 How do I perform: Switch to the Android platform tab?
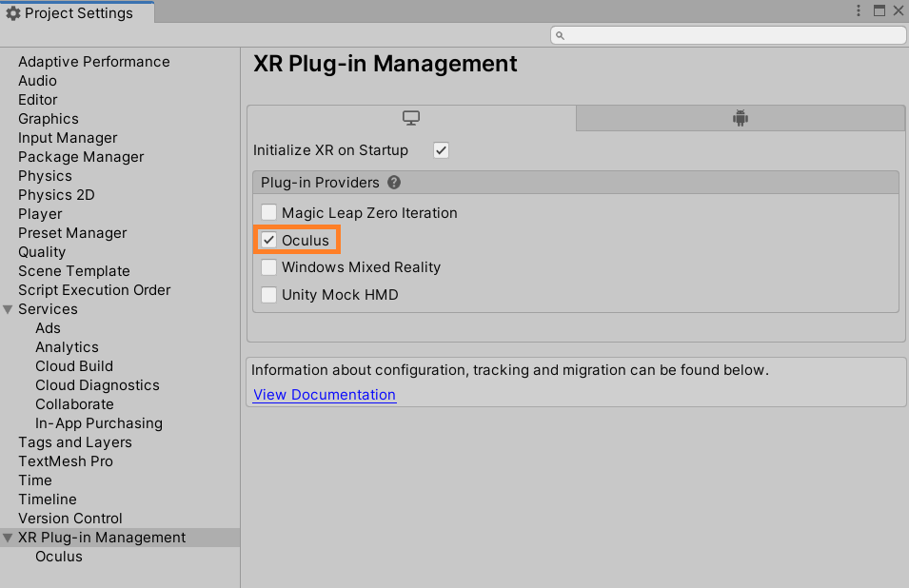click(741, 118)
